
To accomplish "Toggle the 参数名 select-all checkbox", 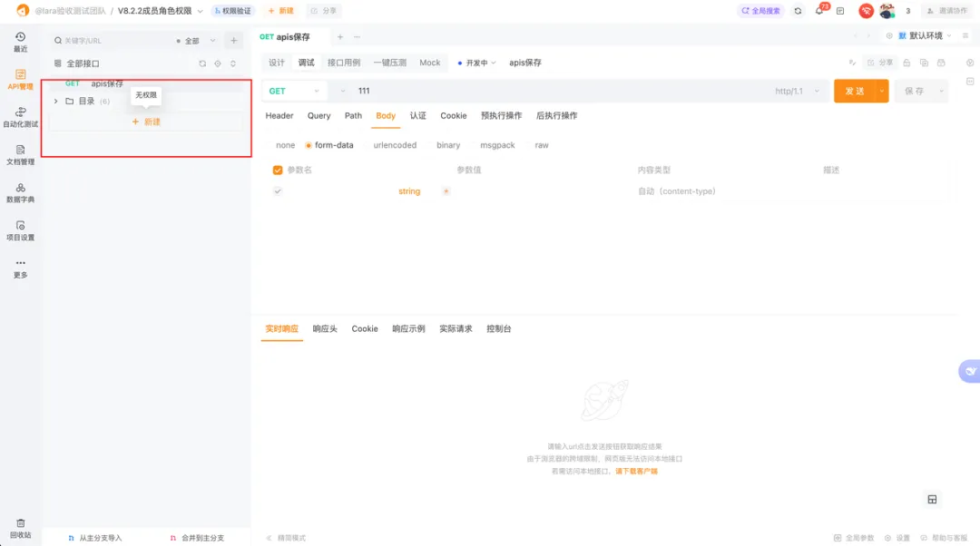I will pyautogui.click(x=278, y=170).
